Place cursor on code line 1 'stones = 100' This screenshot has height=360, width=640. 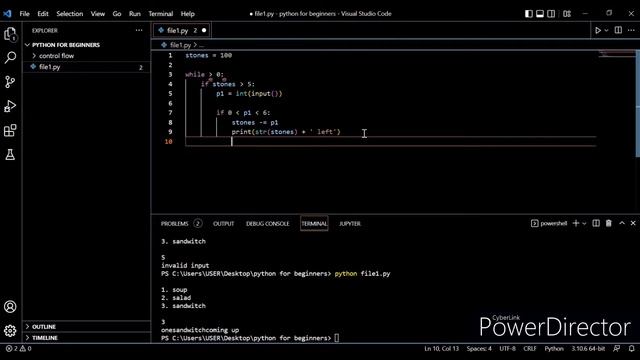tap(209, 56)
